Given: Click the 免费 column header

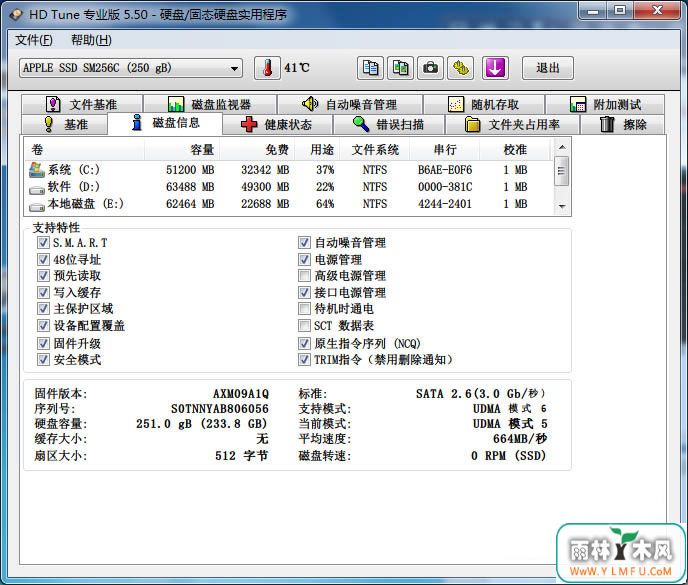Looking at the screenshot, I should [x=257, y=150].
